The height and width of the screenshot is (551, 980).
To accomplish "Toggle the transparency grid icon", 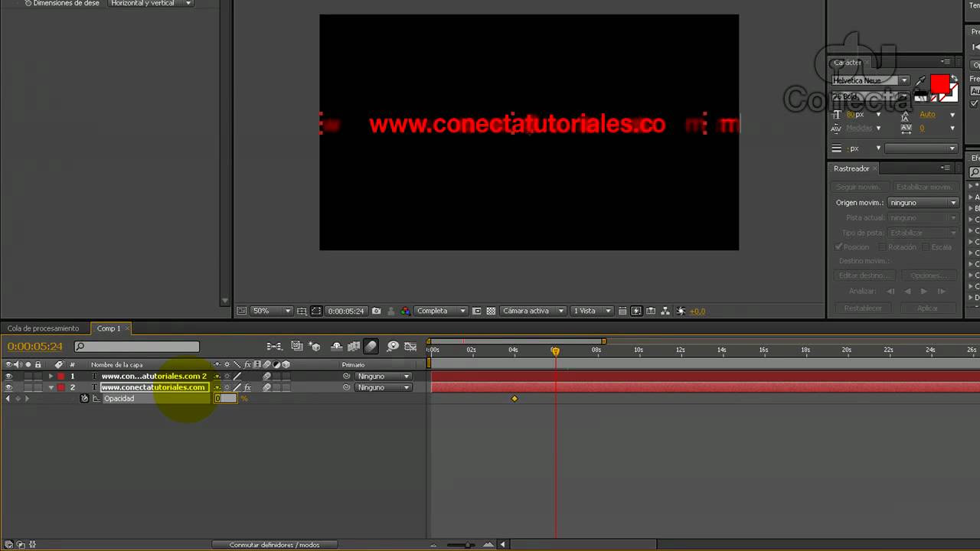I will click(491, 311).
